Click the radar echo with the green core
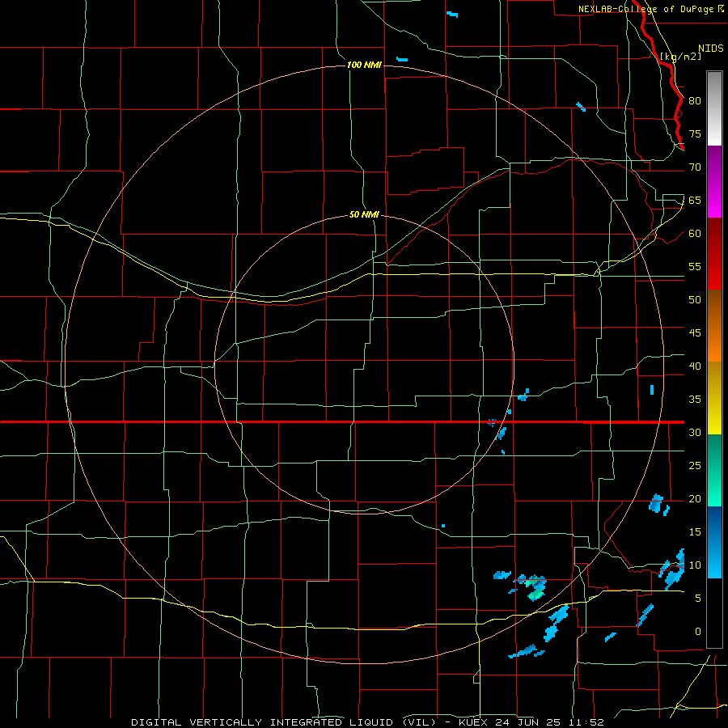Viewport: 728px width, 728px height. click(535, 588)
